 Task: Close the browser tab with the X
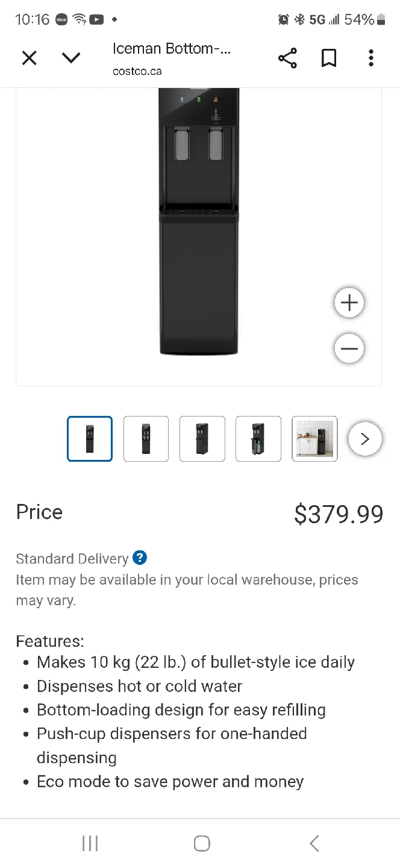click(29, 58)
